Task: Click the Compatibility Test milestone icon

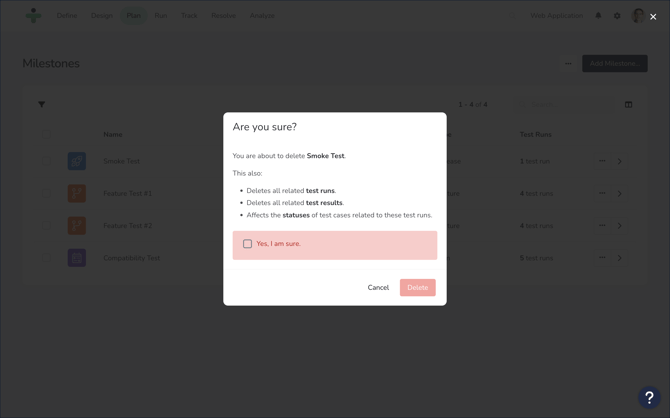Action: [x=77, y=258]
